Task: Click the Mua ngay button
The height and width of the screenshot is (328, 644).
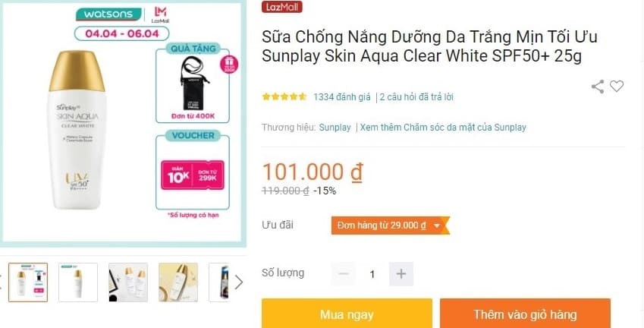Action: click(x=347, y=314)
